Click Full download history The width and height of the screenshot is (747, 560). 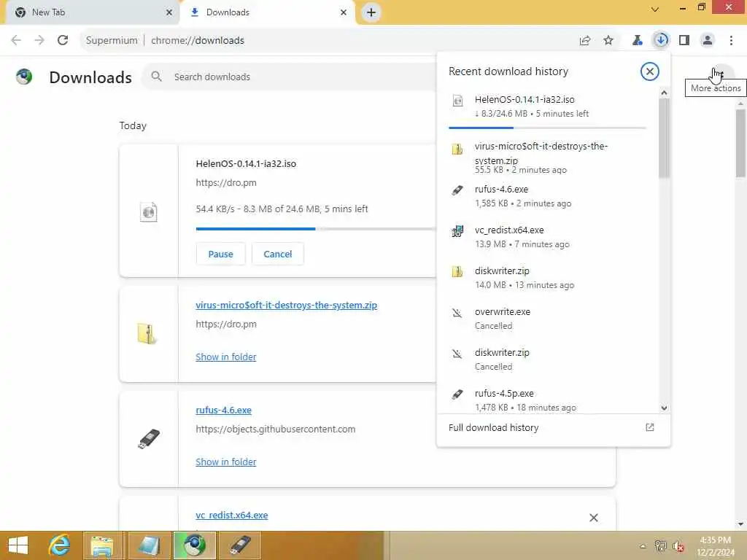[x=494, y=427]
